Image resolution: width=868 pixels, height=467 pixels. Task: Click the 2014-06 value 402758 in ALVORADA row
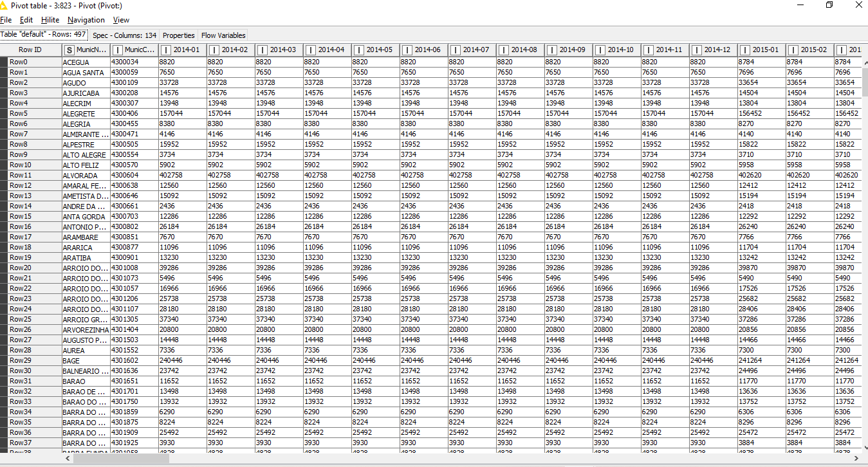(x=423, y=175)
